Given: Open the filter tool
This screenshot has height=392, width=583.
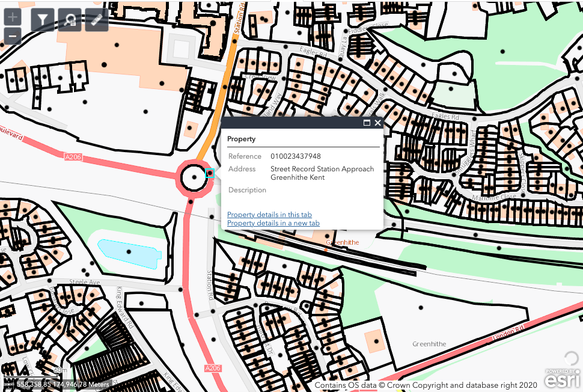Looking at the screenshot, I should click(x=42, y=20).
